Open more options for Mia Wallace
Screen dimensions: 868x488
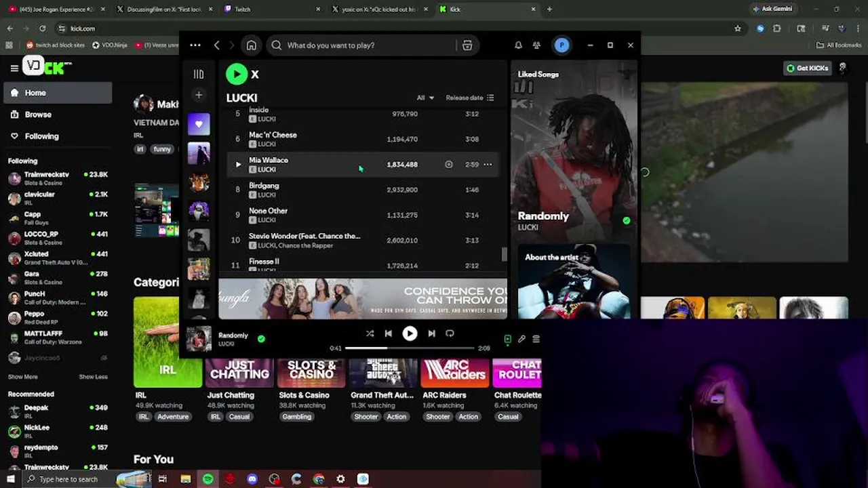[488, 164]
